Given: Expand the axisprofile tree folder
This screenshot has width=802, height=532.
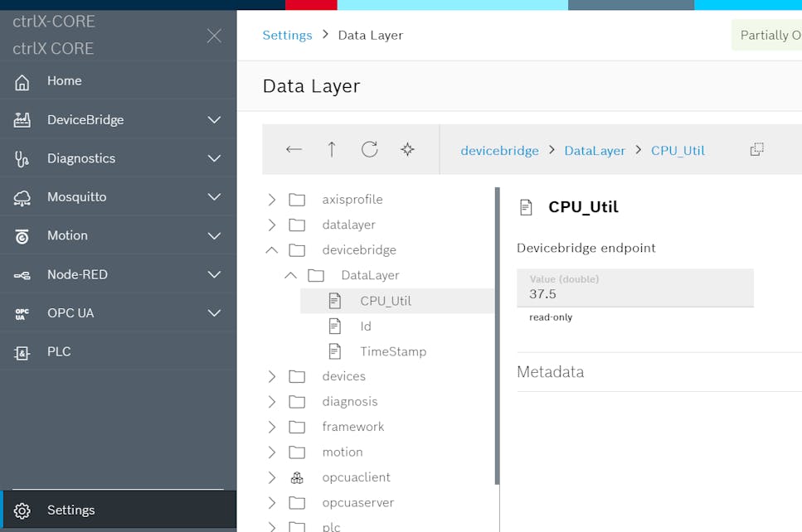Looking at the screenshot, I should [x=271, y=200].
